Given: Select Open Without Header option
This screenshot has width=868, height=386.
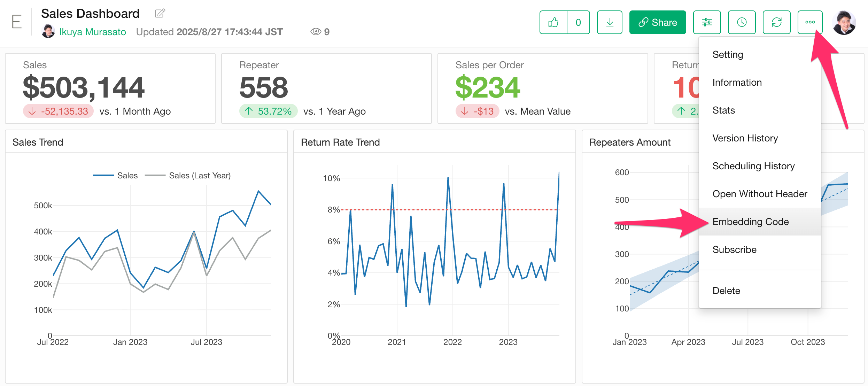Looking at the screenshot, I should (x=759, y=194).
